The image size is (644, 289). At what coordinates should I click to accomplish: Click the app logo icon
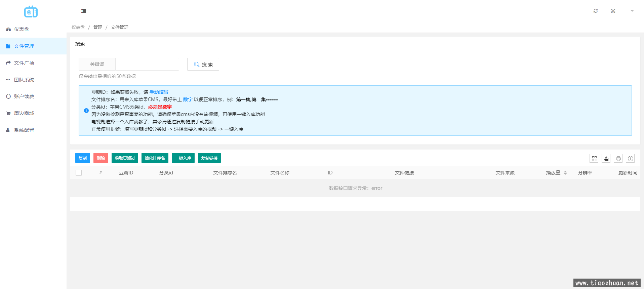31,12
